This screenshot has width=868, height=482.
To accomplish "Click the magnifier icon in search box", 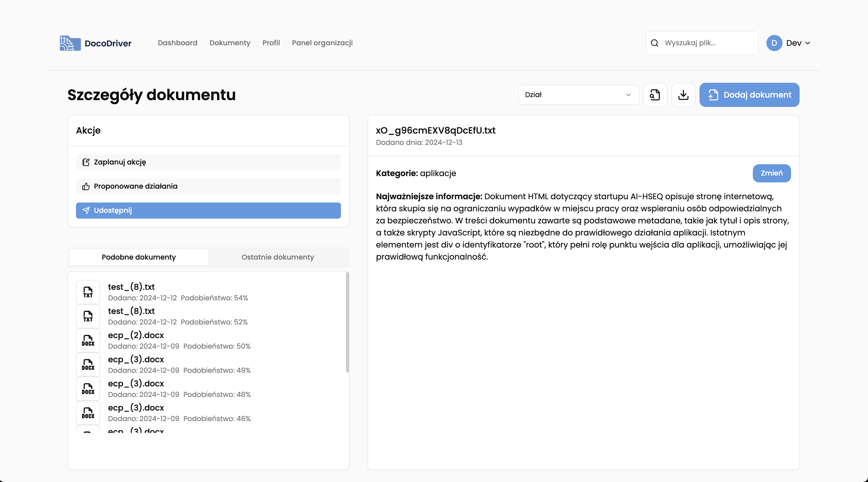I will [654, 43].
